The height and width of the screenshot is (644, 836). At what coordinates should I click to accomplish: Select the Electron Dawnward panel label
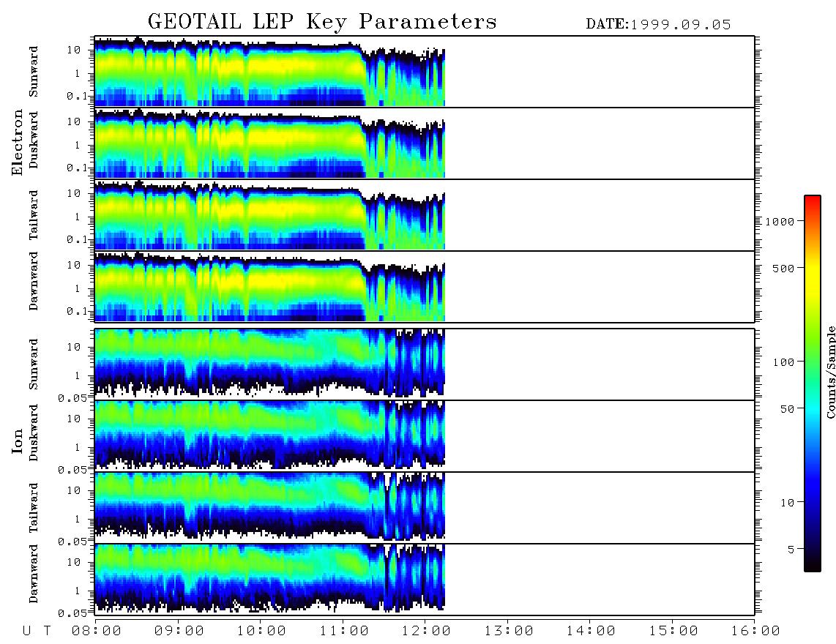tap(34, 282)
